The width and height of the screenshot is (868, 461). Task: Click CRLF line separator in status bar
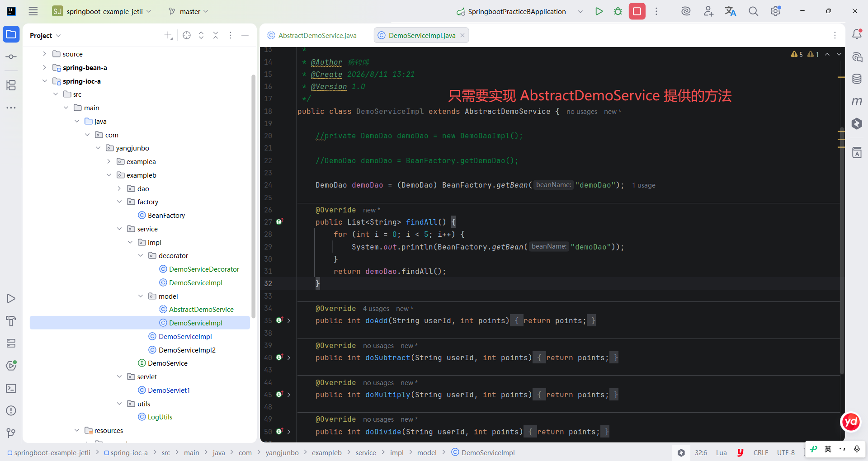(760, 452)
